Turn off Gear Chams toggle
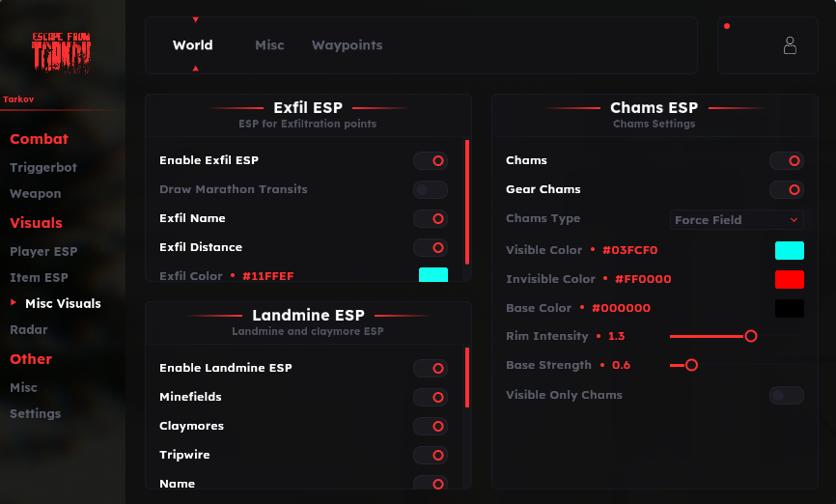The width and height of the screenshot is (836, 504). 787,190
